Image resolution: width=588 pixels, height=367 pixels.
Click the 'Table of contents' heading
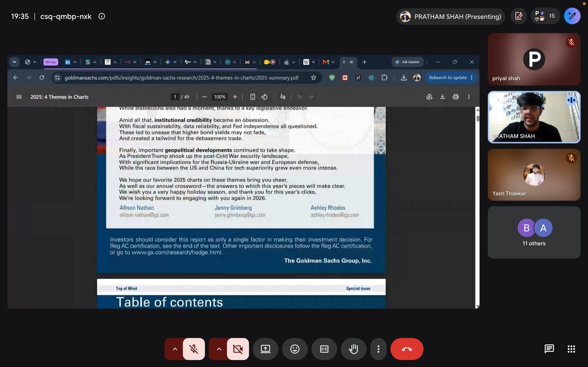[169, 302]
